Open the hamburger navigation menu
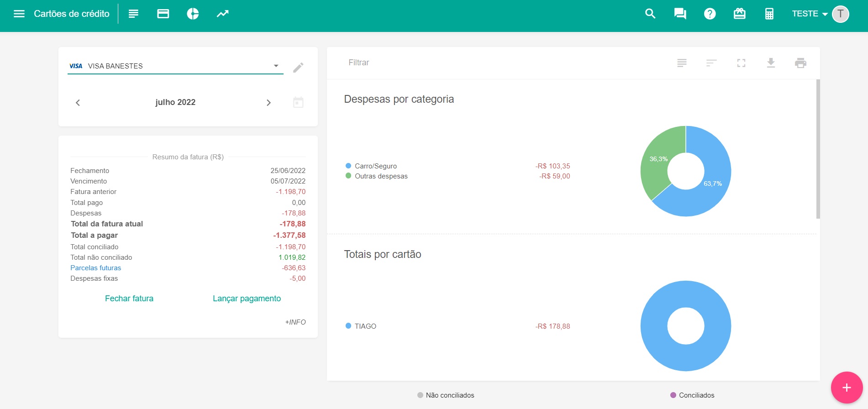This screenshot has width=868, height=409. coord(19,14)
